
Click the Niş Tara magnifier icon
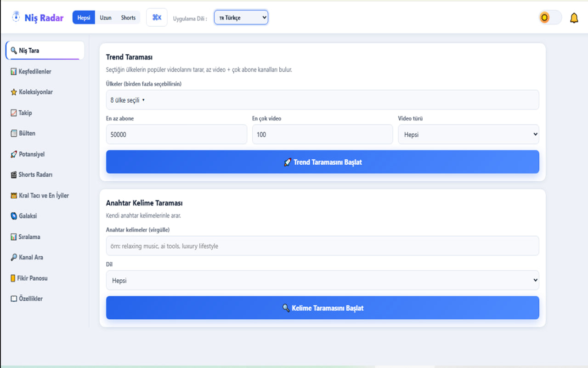click(x=14, y=51)
